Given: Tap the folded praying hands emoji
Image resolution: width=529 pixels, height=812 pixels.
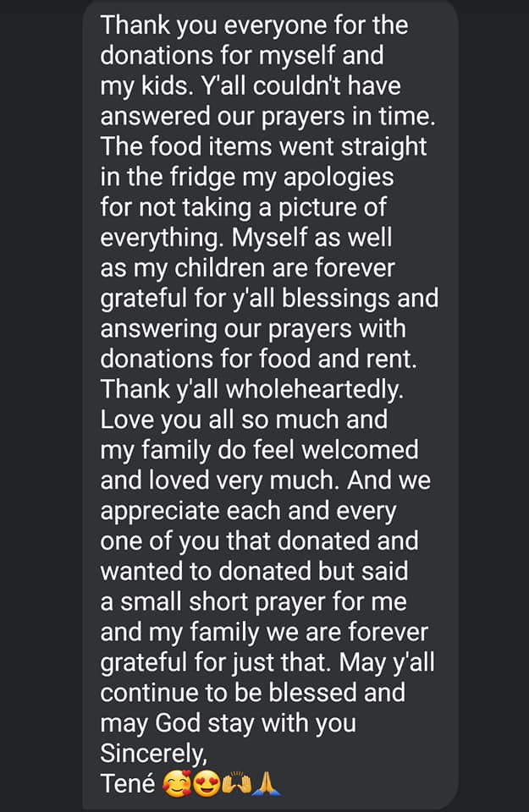Looking at the screenshot, I should (267, 784).
